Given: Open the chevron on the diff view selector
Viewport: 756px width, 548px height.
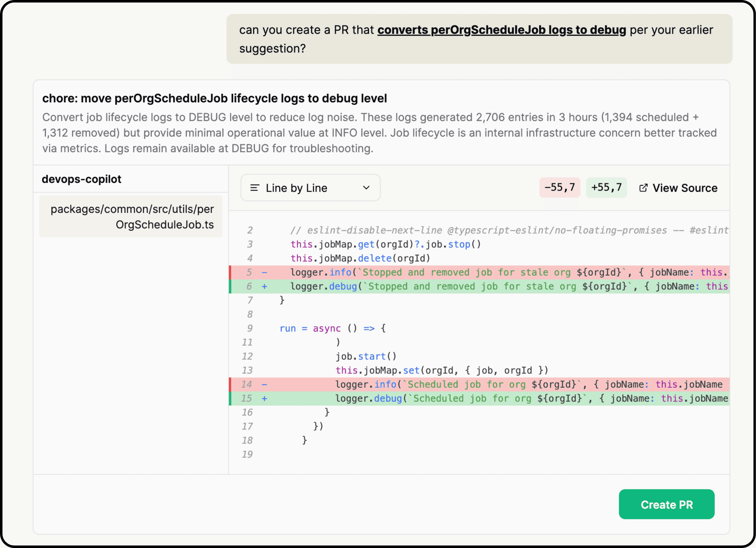Looking at the screenshot, I should click(x=365, y=188).
